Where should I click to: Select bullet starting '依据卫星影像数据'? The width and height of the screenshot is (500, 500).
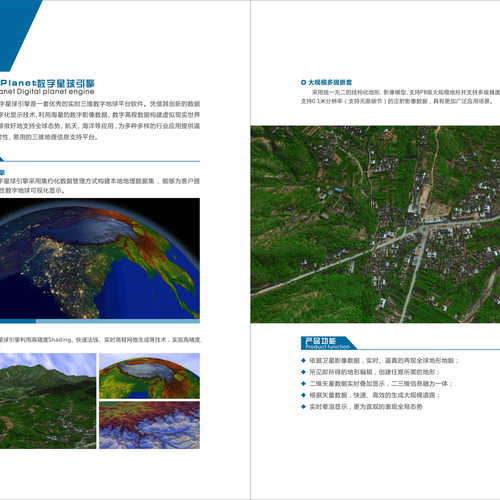[380, 360]
